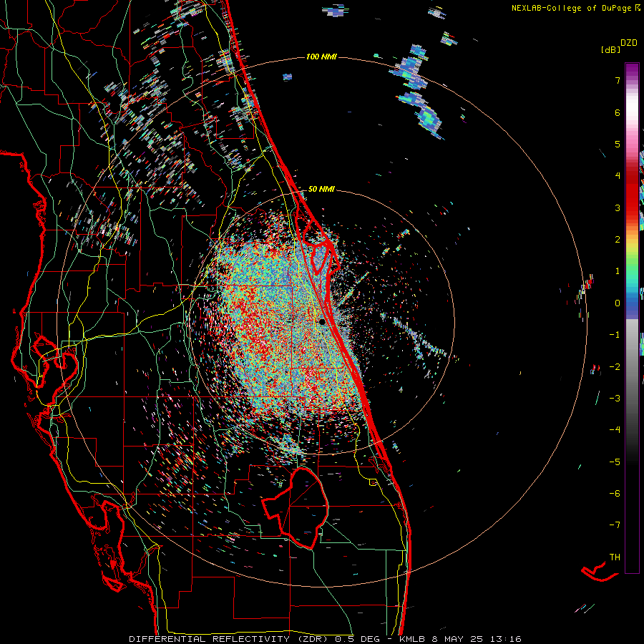Click the Differential Reflectivity caption at bottom
The width and height of the screenshot is (644, 644).
[x=325, y=639]
